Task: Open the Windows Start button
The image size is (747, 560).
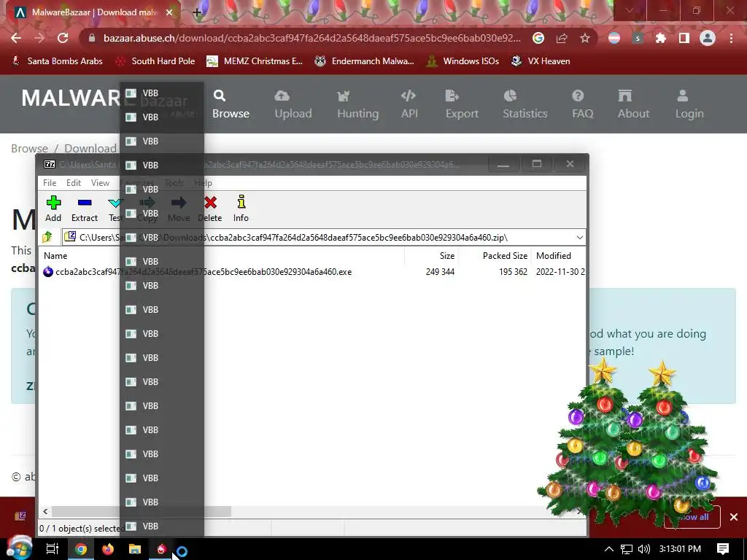Action: (18, 548)
